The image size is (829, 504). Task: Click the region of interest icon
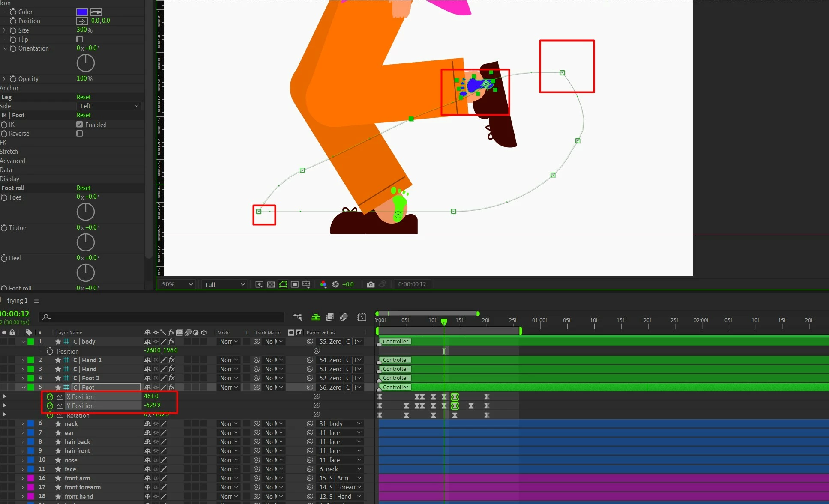tap(294, 284)
